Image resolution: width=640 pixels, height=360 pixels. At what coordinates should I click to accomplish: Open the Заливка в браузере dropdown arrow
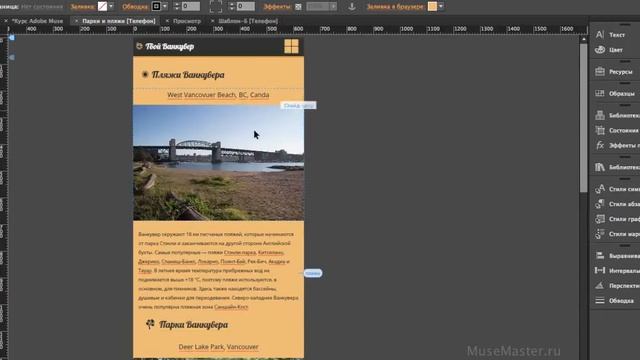click(441, 7)
